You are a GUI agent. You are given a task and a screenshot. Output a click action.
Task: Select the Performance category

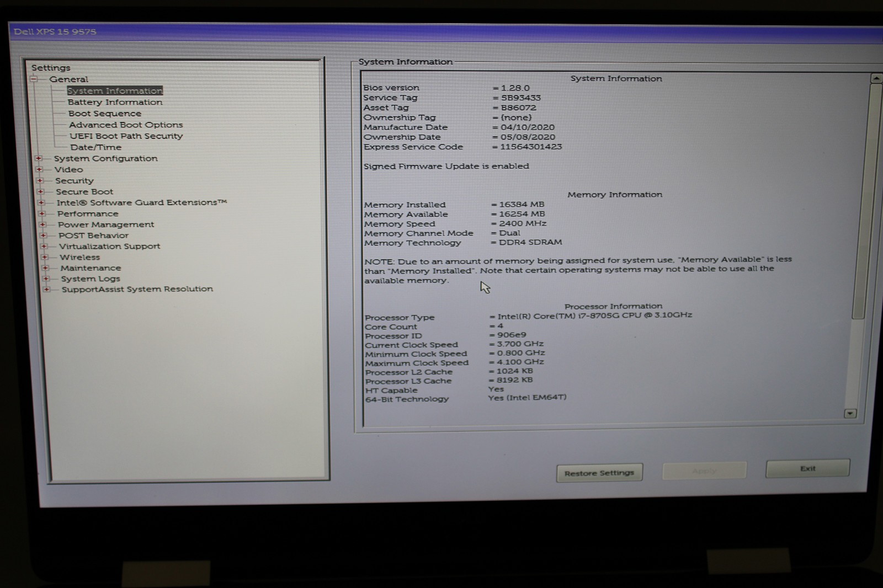88,213
